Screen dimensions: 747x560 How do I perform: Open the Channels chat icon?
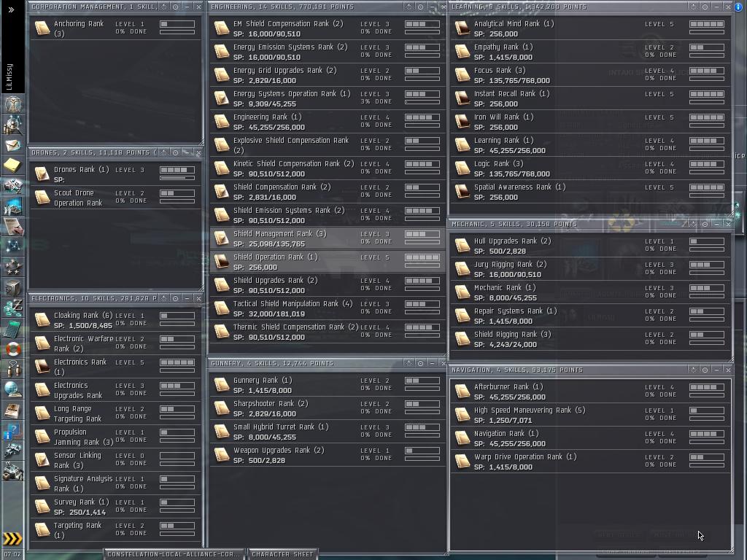(13, 369)
